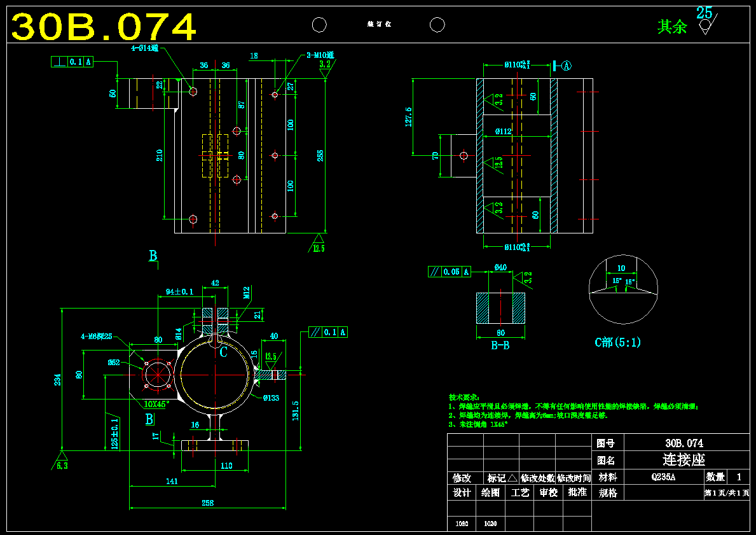Select the perpendicularity tolerance frame 0.1 A

(x=72, y=62)
